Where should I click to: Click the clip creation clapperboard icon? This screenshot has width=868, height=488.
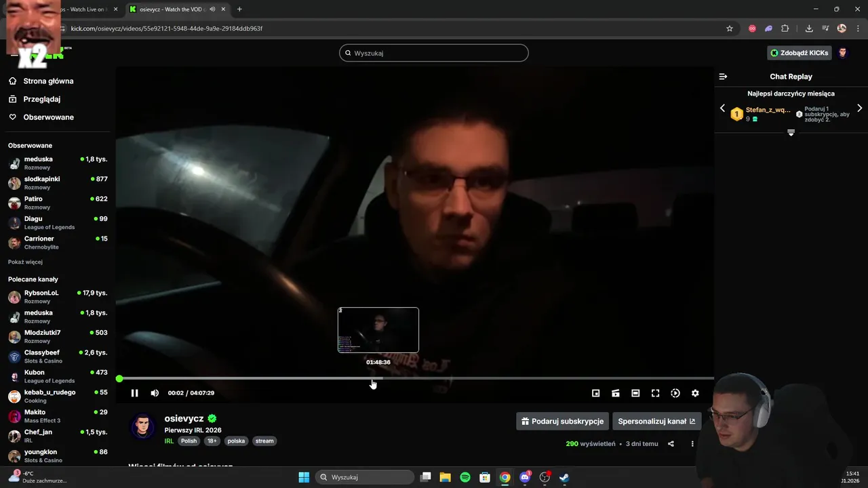pyautogui.click(x=616, y=393)
